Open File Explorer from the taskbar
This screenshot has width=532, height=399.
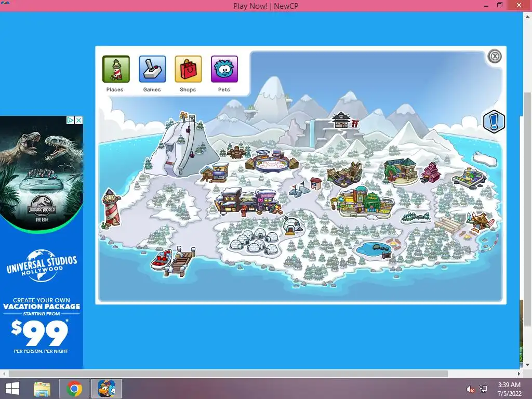42,389
